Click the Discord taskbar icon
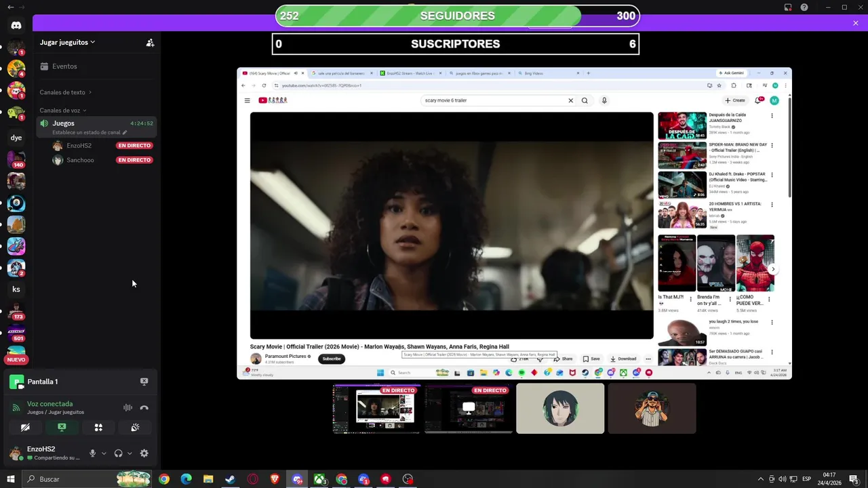868x488 pixels. (x=297, y=479)
